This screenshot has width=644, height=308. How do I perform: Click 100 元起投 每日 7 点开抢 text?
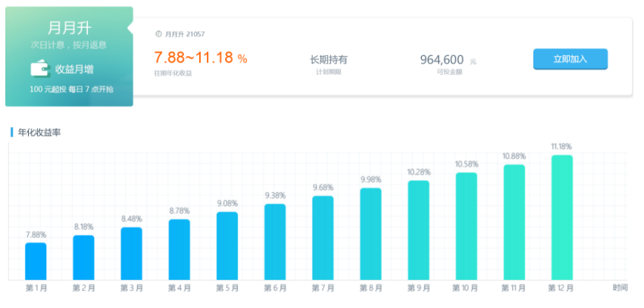click(x=71, y=89)
